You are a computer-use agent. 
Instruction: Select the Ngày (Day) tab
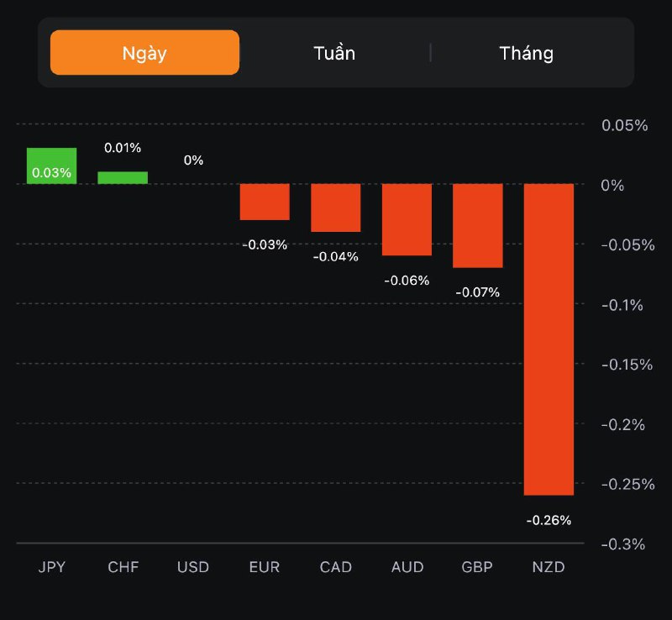tap(144, 53)
